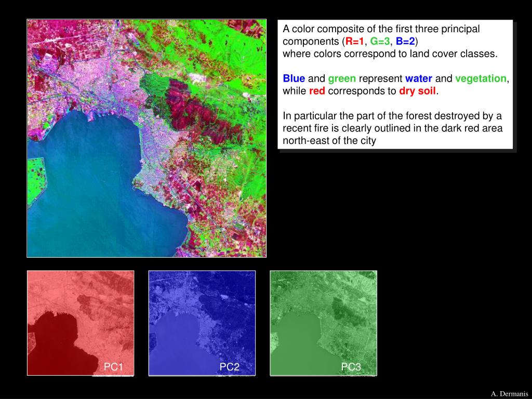Click the red 'R=1' text
Image resolution: width=532 pixels, height=399 pixels.
pos(354,42)
